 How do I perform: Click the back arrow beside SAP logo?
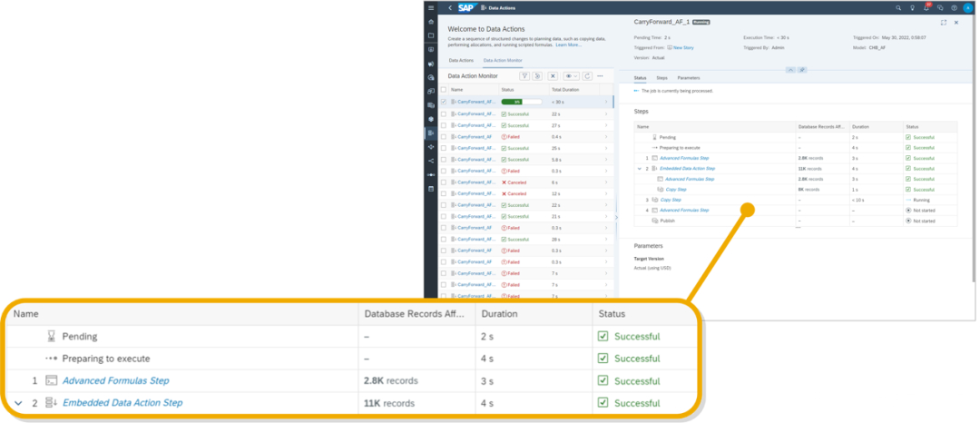tap(450, 8)
